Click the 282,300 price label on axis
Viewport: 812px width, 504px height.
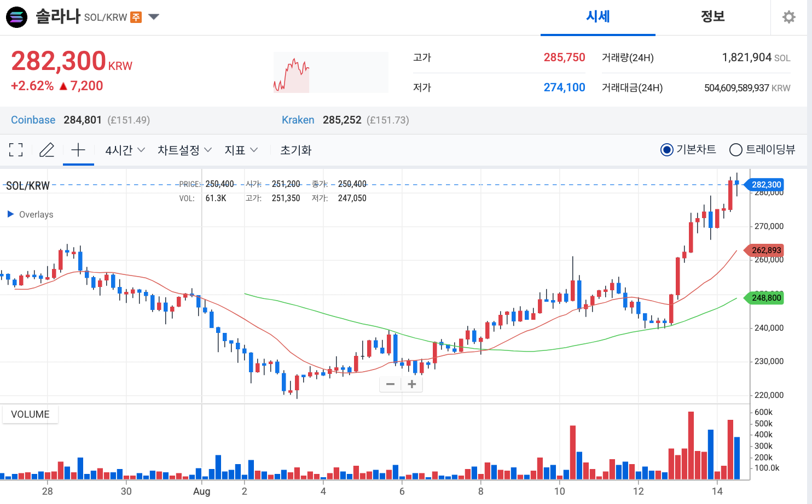click(765, 185)
